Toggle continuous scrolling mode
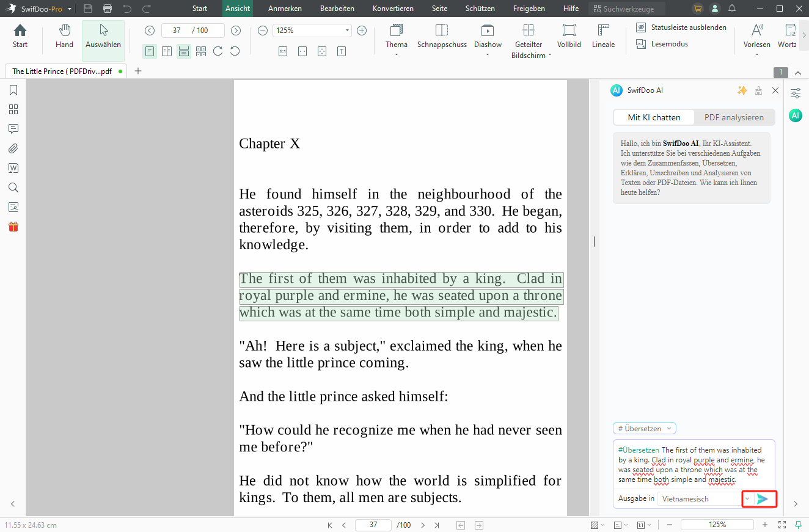809x532 pixels. point(184,51)
